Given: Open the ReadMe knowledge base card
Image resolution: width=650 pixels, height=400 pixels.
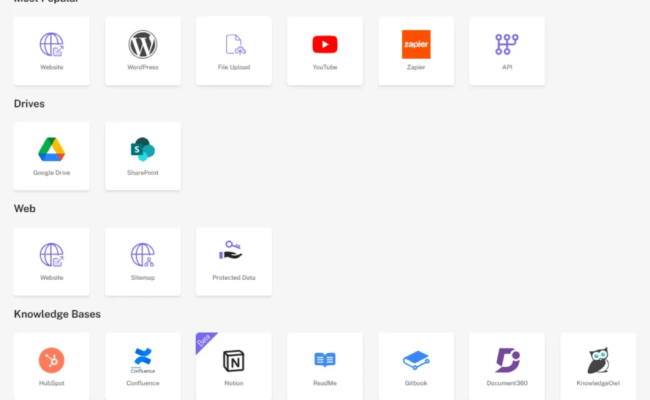Looking at the screenshot, I should (325, 366).
